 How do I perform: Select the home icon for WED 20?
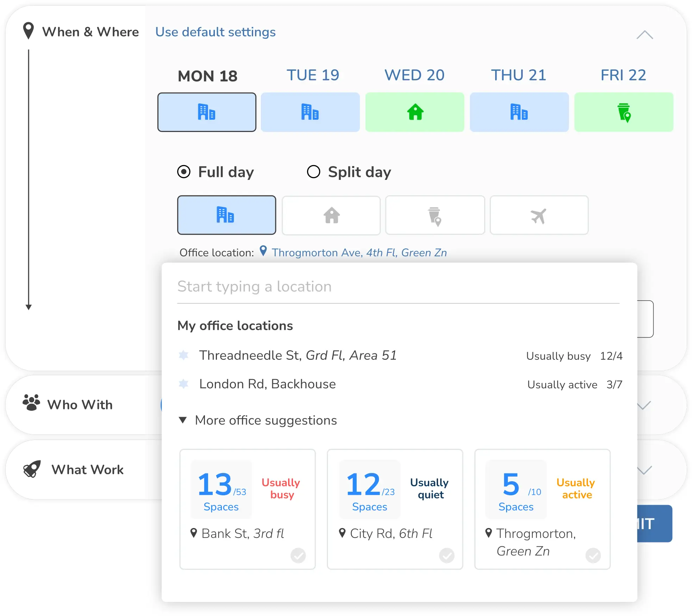[415, 112]
